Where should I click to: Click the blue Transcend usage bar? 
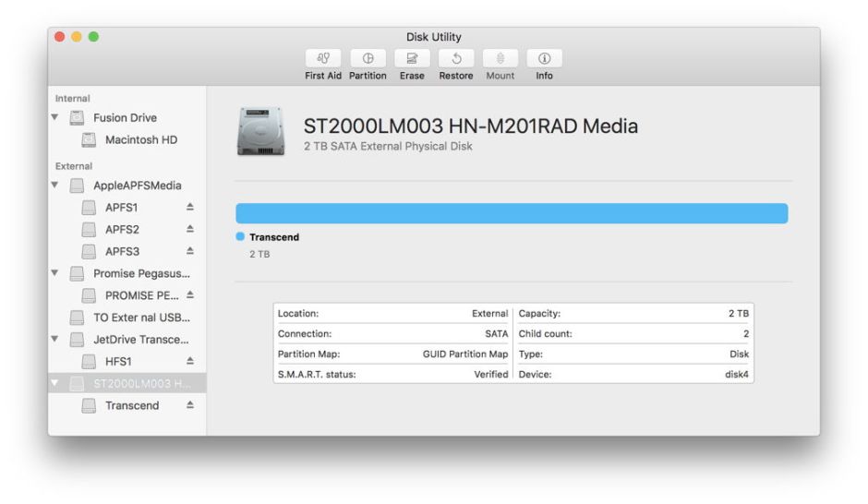click(x=512, y=213)
